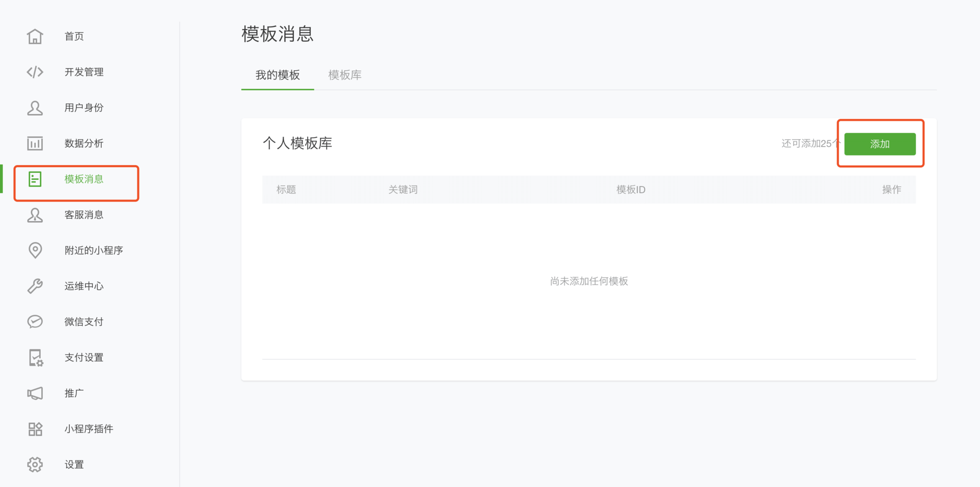Image resolution: width=980 pixels, height=487 pixels.
Task: Select the 标题 column header
Action: click(286, 189)
